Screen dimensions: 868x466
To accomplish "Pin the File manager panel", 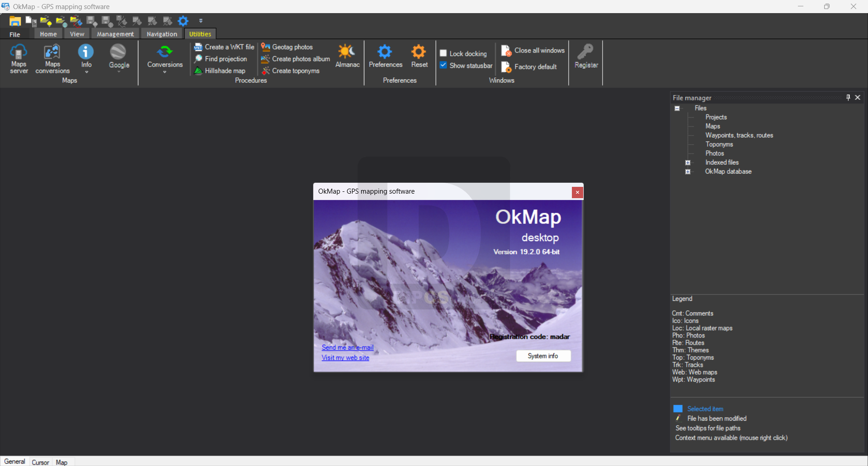I will coord(848,97).
